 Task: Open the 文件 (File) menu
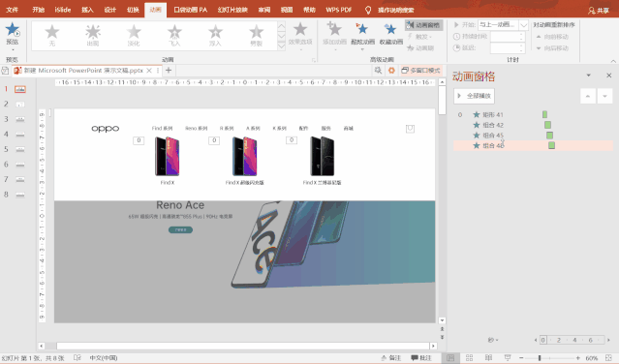13,10
